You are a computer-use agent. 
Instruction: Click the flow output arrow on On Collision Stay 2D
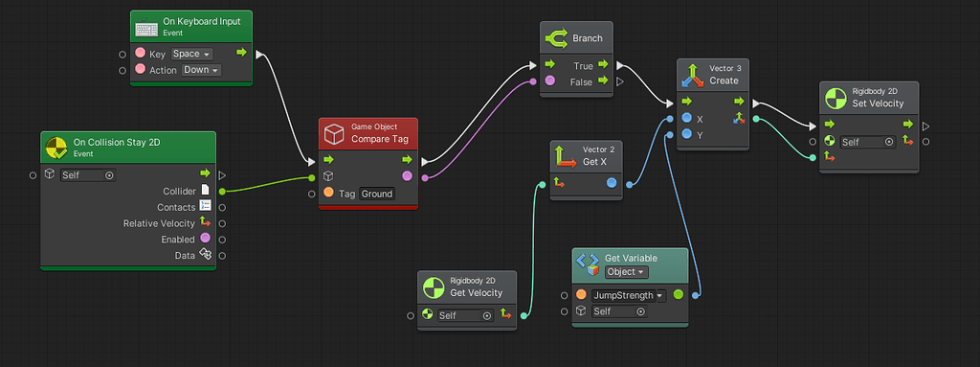click(205, 172)
